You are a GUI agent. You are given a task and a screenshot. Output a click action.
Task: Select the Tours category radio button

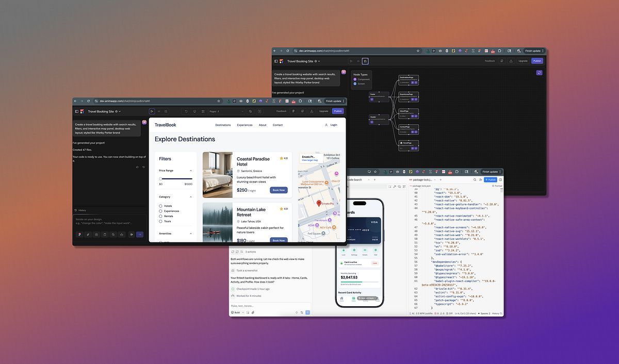160,221
